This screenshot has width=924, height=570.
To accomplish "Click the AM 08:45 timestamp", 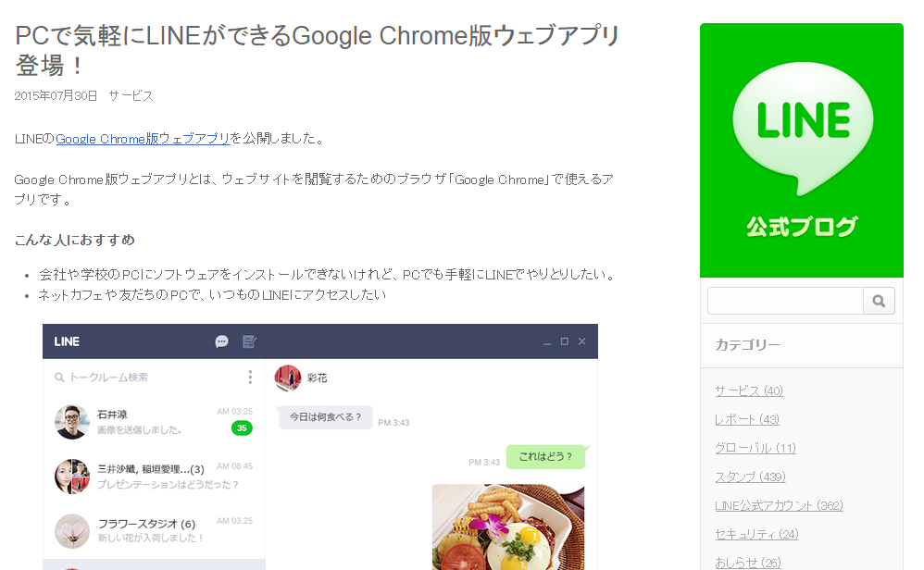I will click(234, 465).
